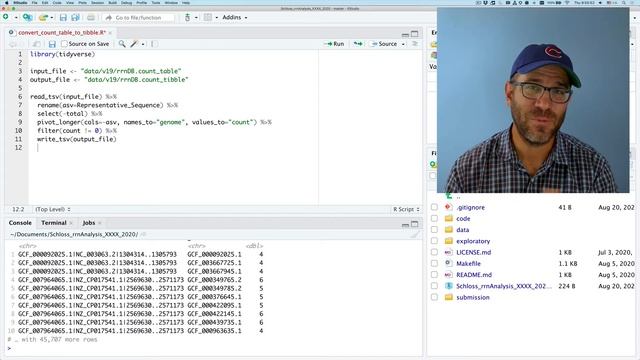
Task: Check the exploratory folder checkbox
Action: pos(434,241)
